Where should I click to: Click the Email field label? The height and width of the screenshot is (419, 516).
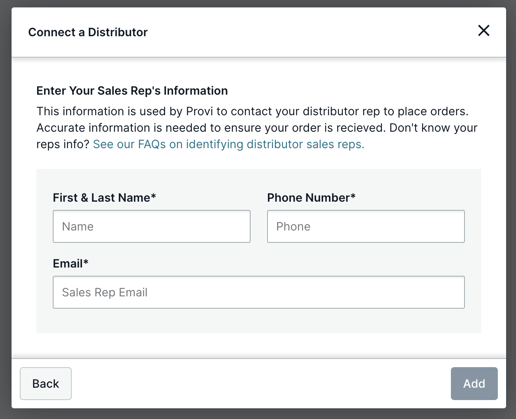pos(70,263)
